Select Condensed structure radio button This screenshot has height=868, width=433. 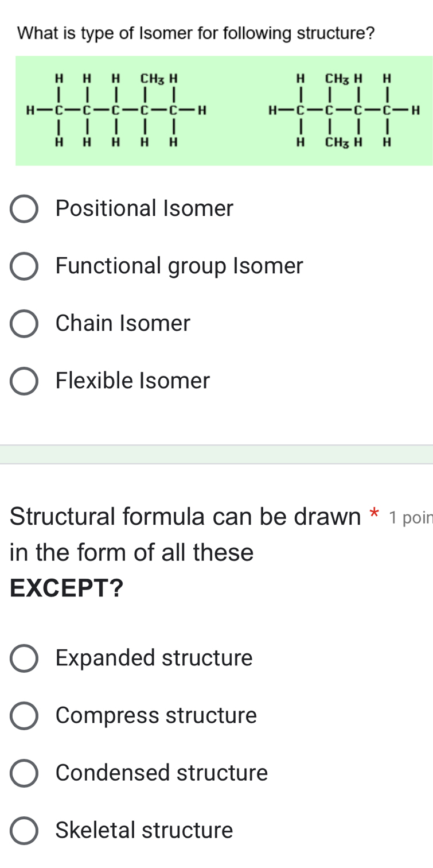tap(23, 773)
